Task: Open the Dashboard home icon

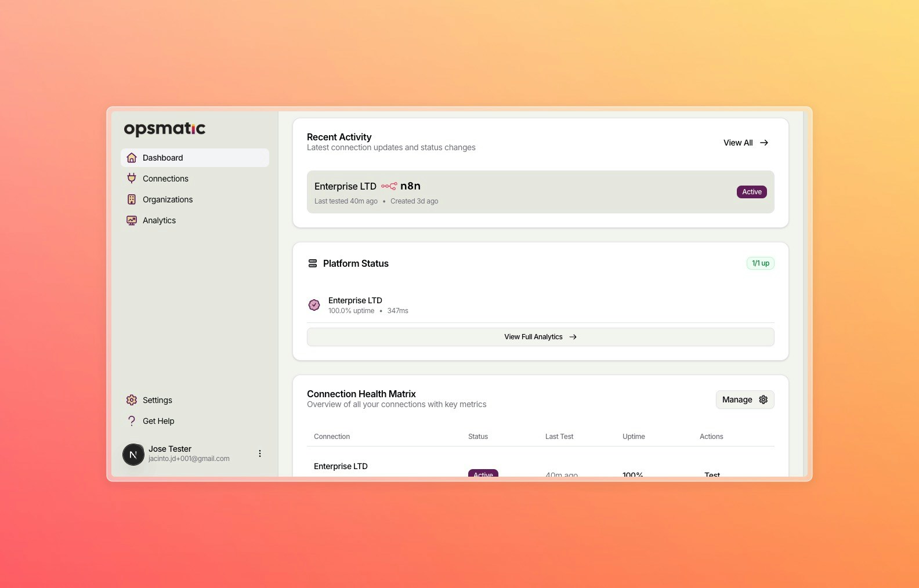Action: [x=132, y=158]
